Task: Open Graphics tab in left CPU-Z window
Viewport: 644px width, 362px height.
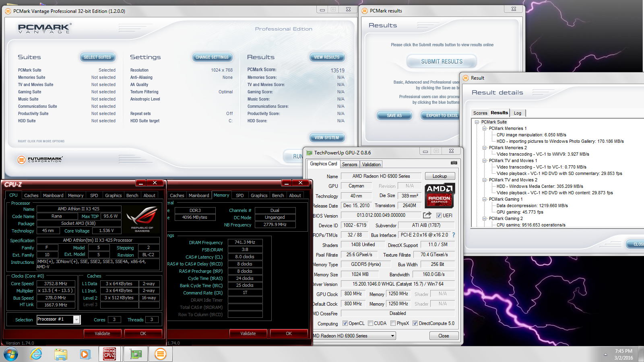Action: click(113, 195)
